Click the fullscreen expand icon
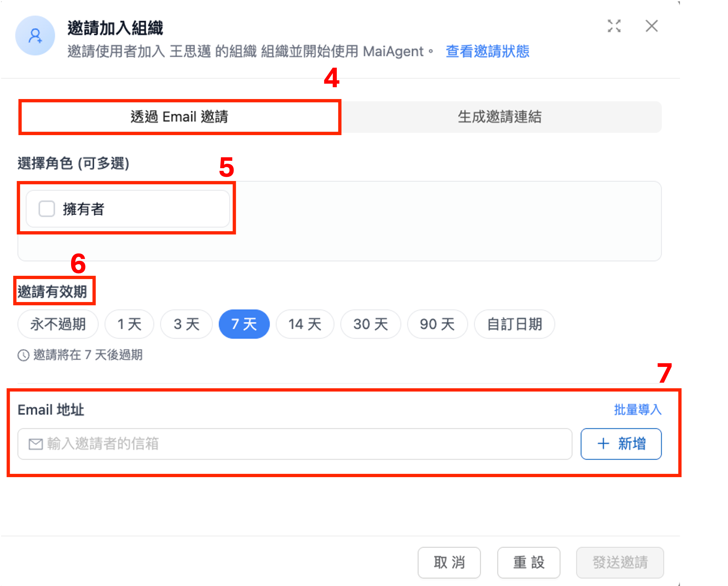Viewport: 728px width, 586px height. [x=614, y=26]
